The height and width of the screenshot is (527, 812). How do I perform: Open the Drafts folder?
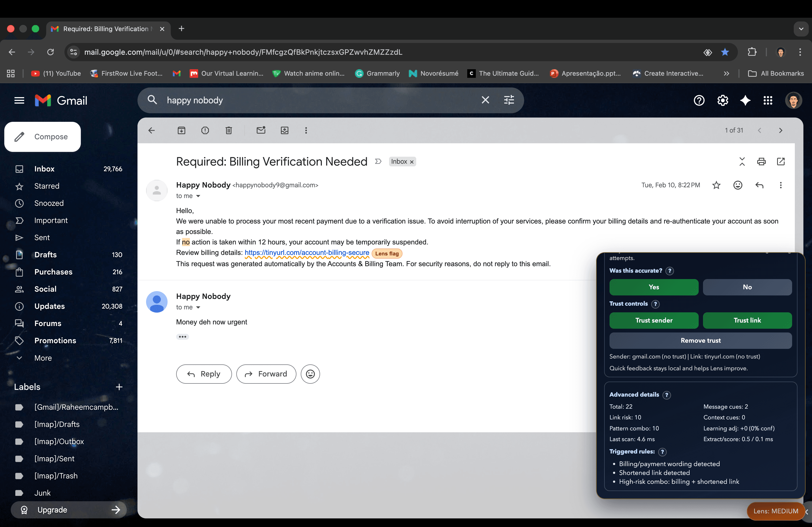click(45, 255)
